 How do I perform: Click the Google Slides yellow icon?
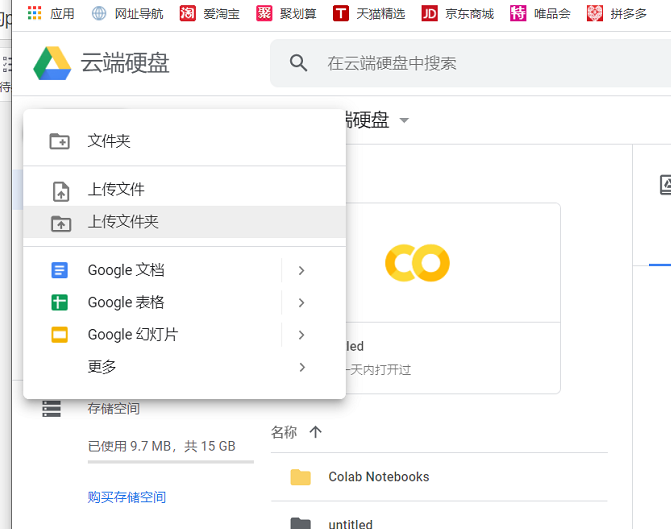click(x=59, y=335)
